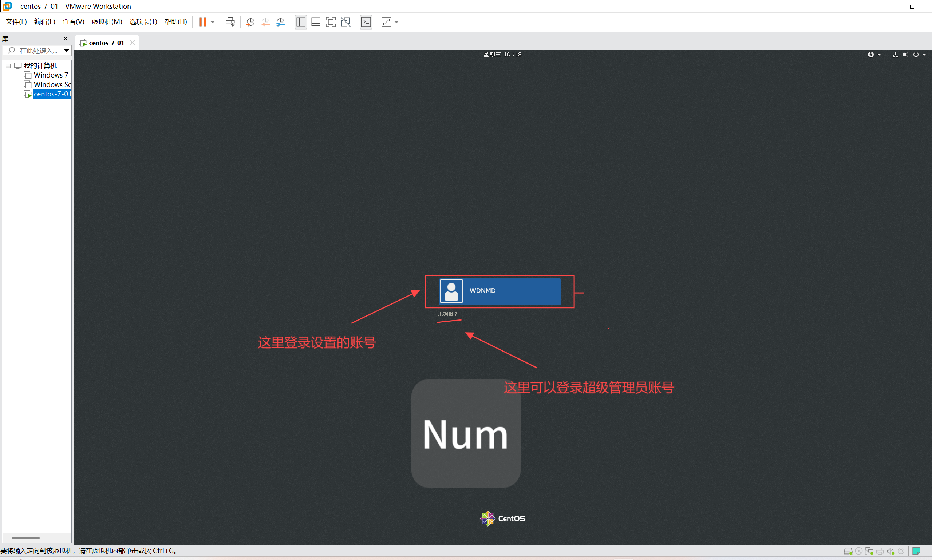Switch to the centos-7-01 tab
The image size is (932, 560).
pos(106,43)
